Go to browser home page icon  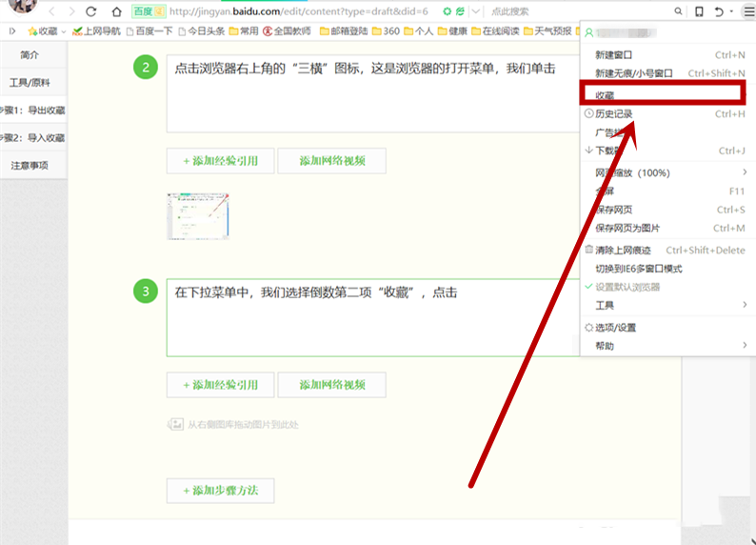click(x=117, y=11)
